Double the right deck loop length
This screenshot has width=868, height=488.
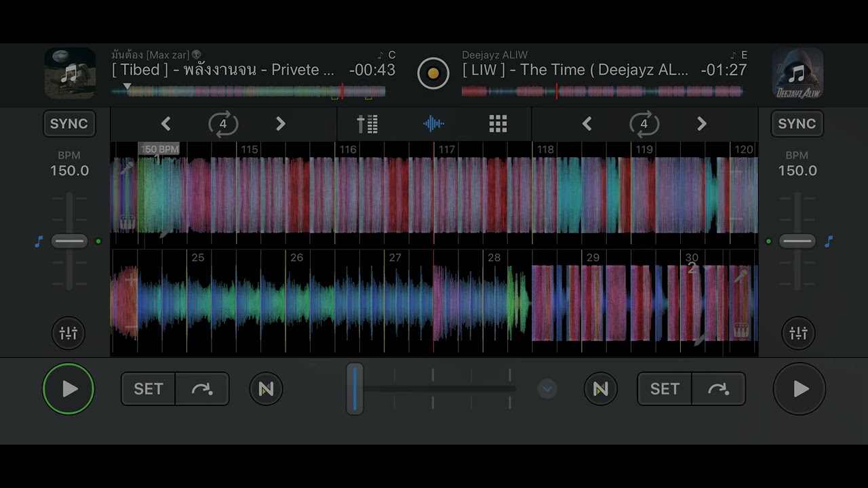point(702,124)
